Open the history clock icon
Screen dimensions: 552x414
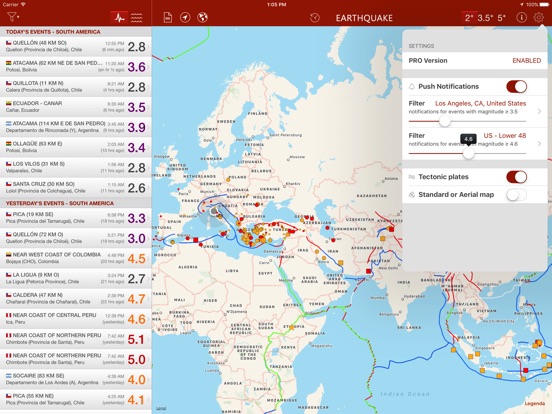pyautogui.click(x=315, y=18)
